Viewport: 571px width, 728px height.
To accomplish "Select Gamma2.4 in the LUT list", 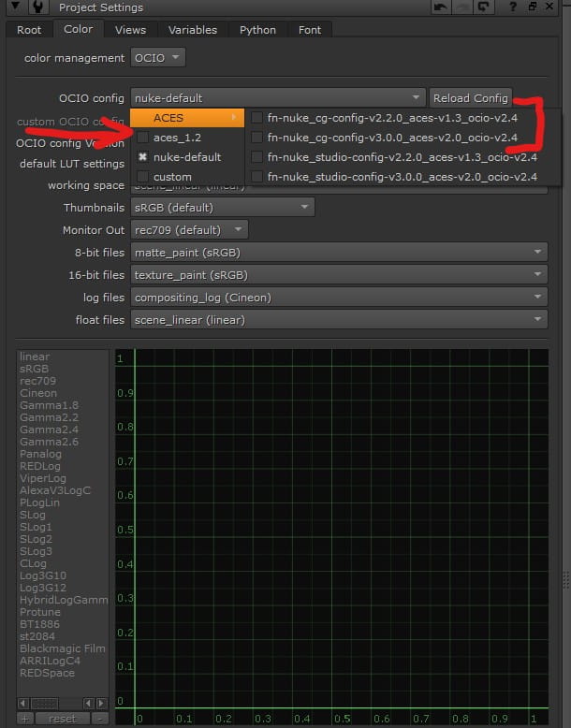I will tap(49, 430).
